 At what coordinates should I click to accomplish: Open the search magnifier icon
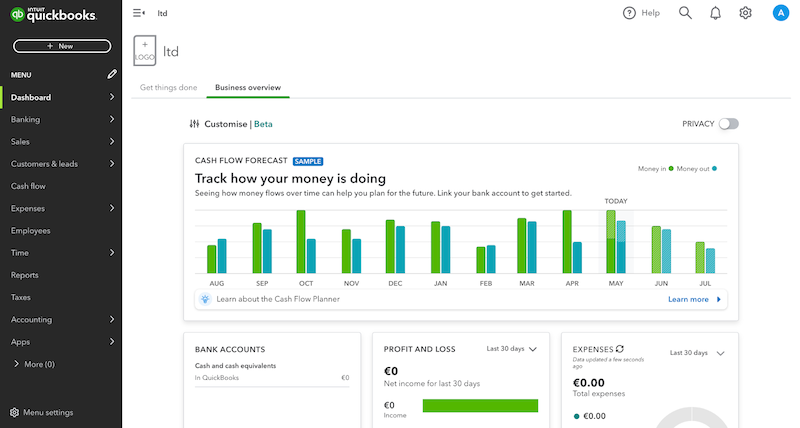685,13
